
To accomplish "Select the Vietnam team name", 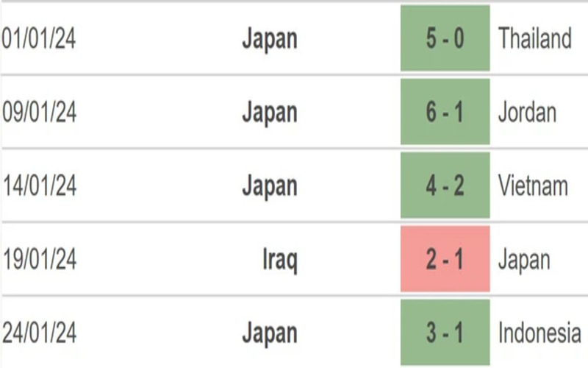I will click(x=533, y=185).
